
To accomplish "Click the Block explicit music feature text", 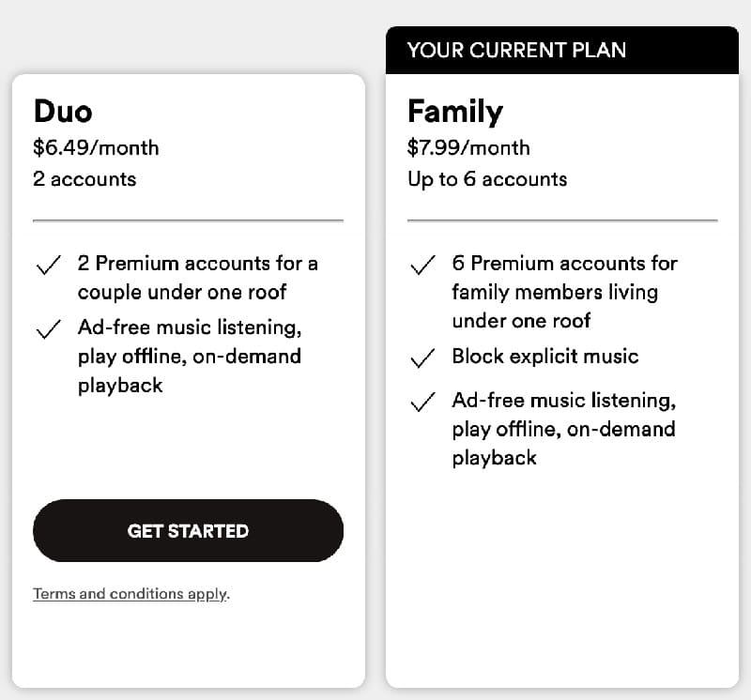I will coord(544,357).
